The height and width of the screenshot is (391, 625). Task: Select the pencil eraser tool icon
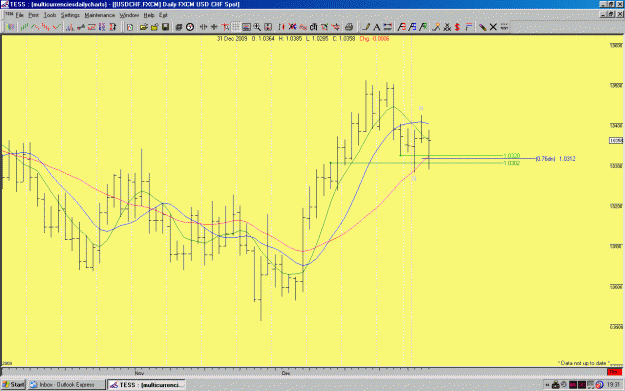click(x=482, y=27)
